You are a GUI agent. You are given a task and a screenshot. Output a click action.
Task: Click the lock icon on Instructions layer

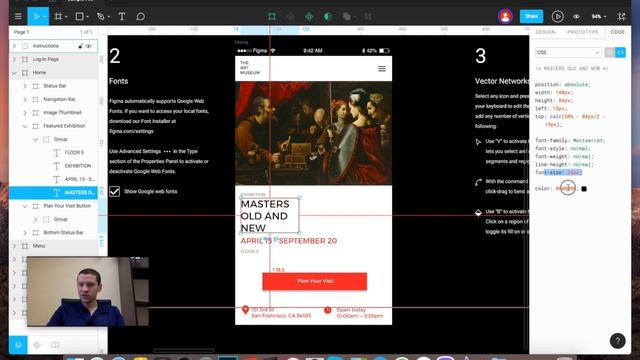click(80, 46)
